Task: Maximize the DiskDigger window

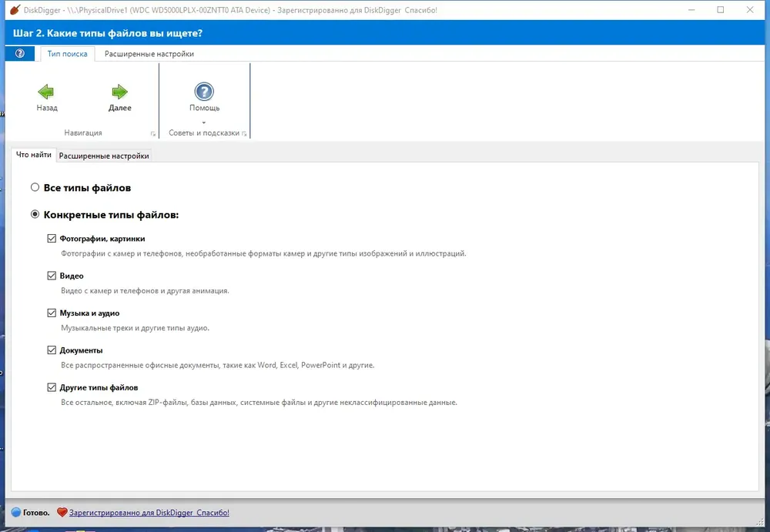Action: coord(721,10)
